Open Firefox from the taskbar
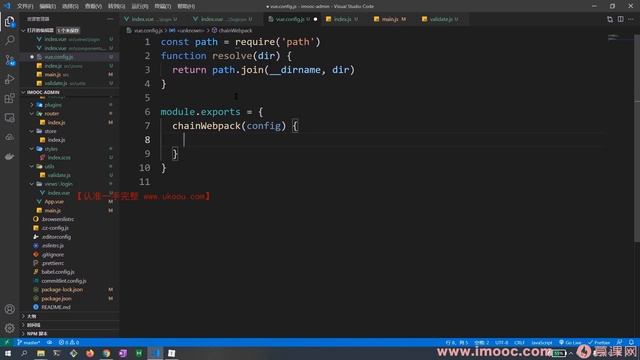The height and width of the screenshot is (360, 640). pos(90,353)
